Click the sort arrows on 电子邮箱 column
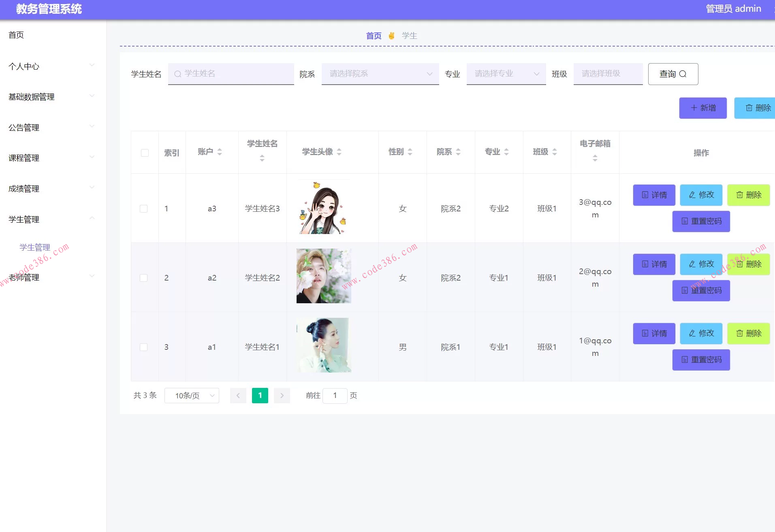 pyautogui.click(x=595, y=158)
